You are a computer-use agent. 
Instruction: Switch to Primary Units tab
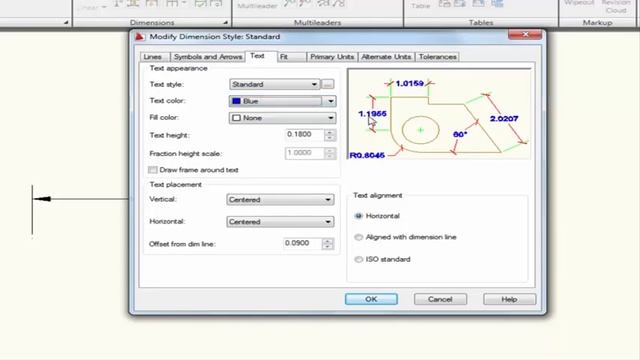pos(332,57)
